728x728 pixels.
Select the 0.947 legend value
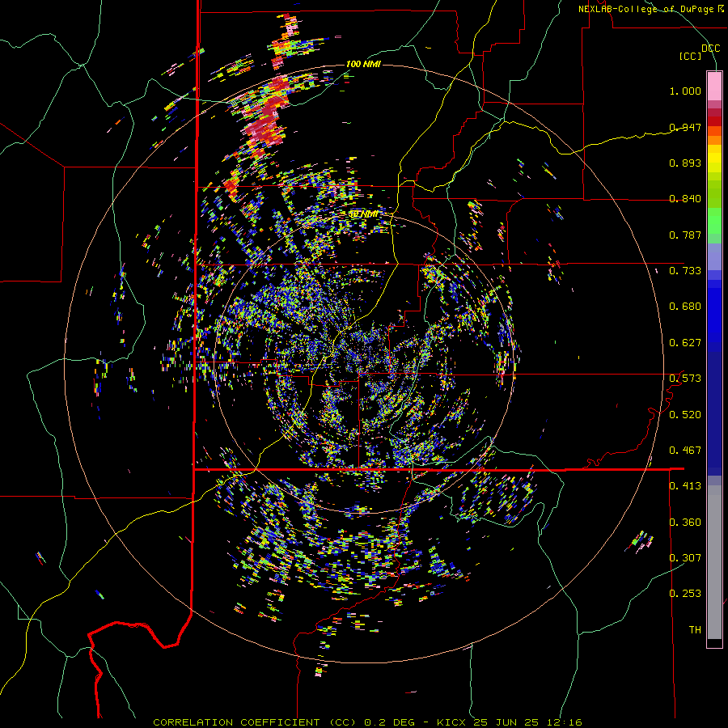pyautogui.click(x=685, y=127)
